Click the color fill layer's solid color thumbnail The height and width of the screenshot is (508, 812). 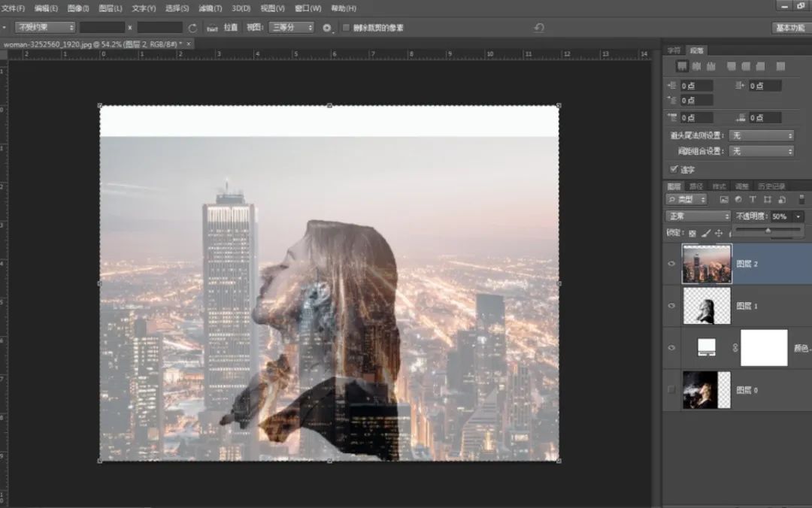[706, 347]
